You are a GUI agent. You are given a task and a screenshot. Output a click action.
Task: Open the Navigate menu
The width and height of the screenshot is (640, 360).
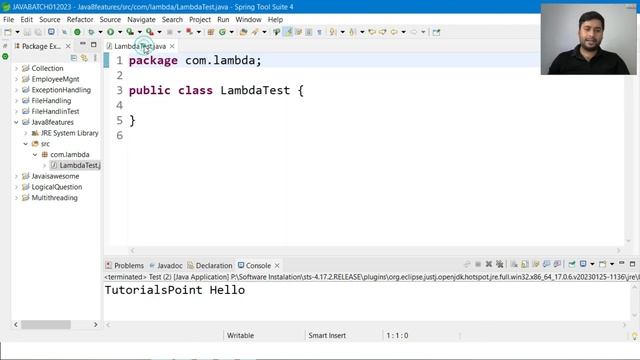(x=141, y=20)
